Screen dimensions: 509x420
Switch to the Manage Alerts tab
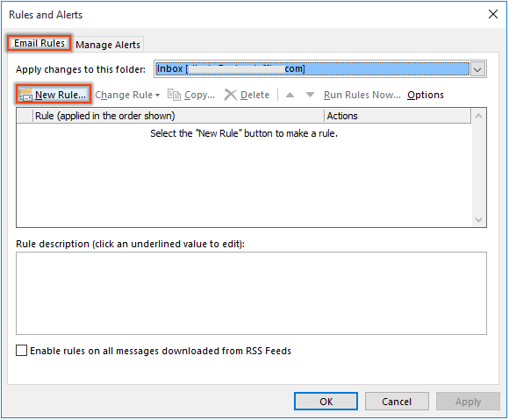[108, 45]
